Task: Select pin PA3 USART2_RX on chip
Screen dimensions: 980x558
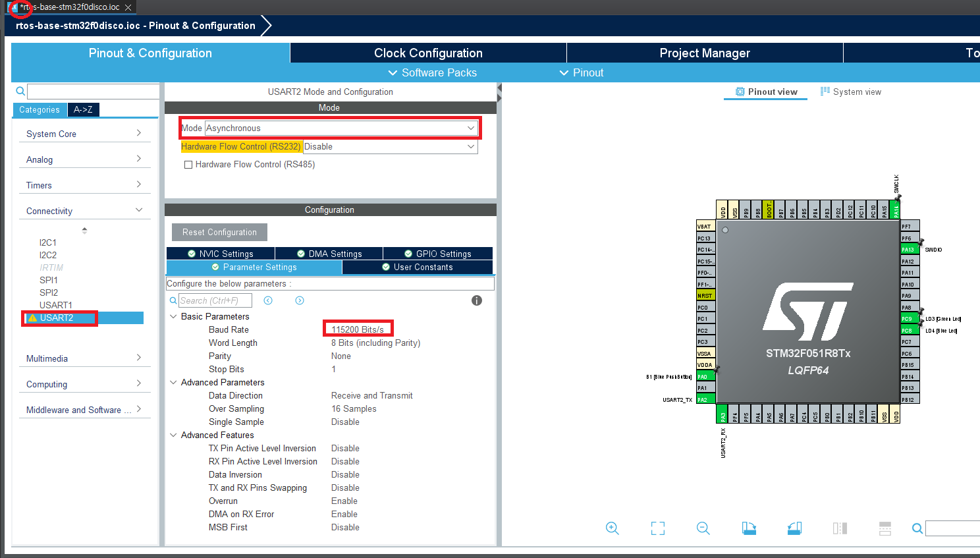Action: (722, 414)
